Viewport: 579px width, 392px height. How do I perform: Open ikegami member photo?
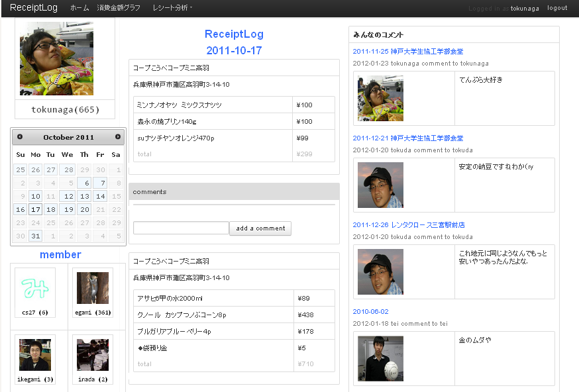(34, 355)
